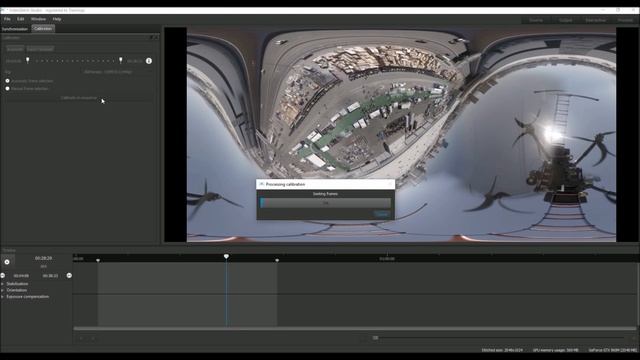Click the Stitched size status text

click(x=502, y=350)
